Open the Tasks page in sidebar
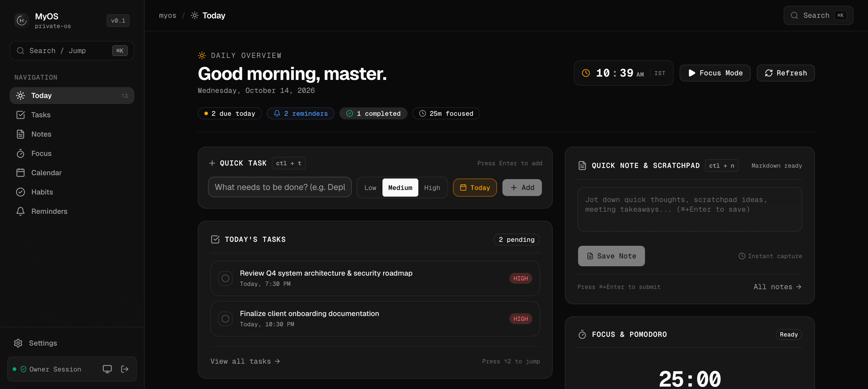 click(72, 115)
